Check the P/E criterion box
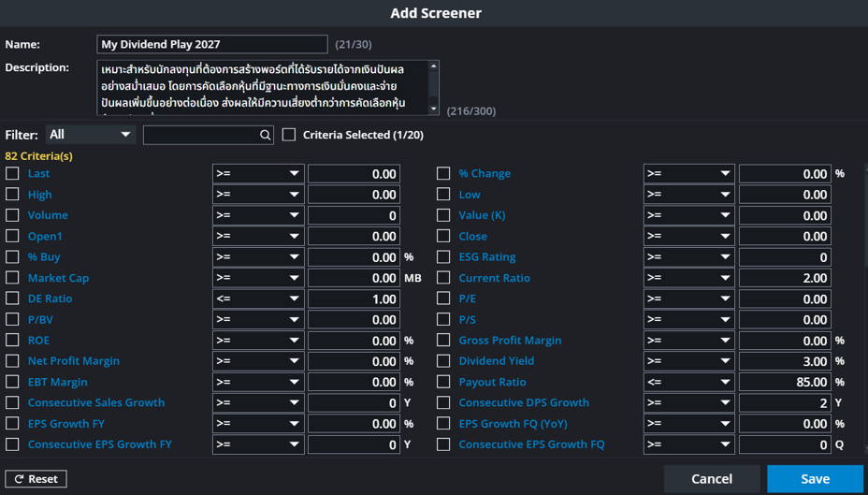This screenshot has width=868, height=495. pos(443,298)
